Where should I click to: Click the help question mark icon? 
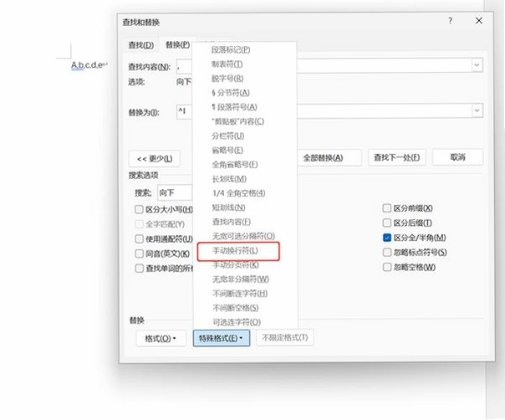click(x=451, y=21)
